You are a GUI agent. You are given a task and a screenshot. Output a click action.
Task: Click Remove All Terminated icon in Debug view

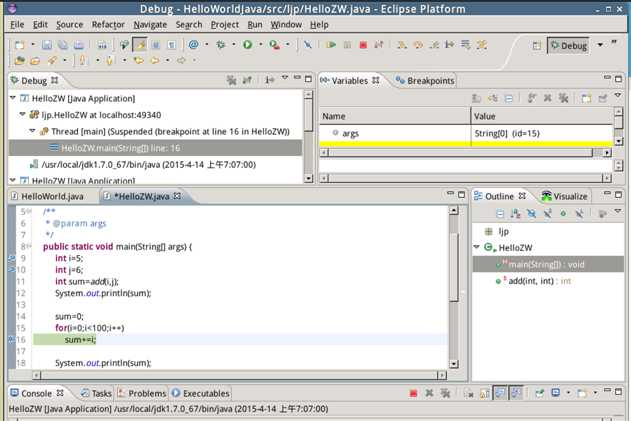231,80
